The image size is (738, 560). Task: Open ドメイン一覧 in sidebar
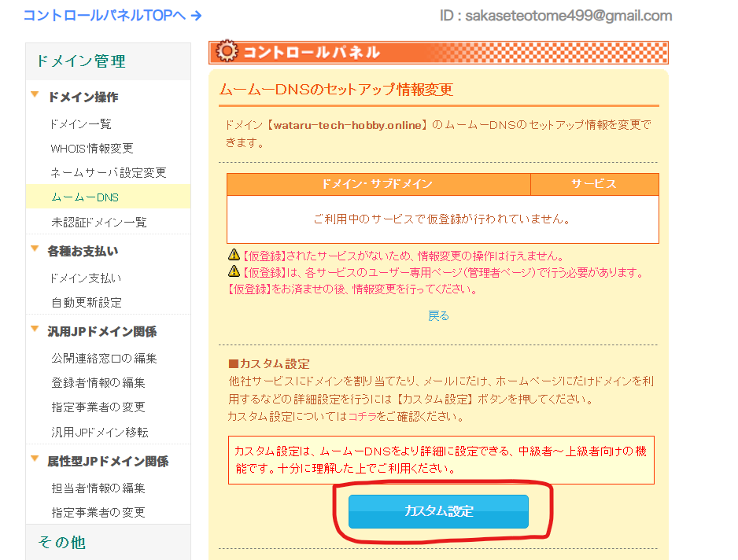(x=81, y=124)
